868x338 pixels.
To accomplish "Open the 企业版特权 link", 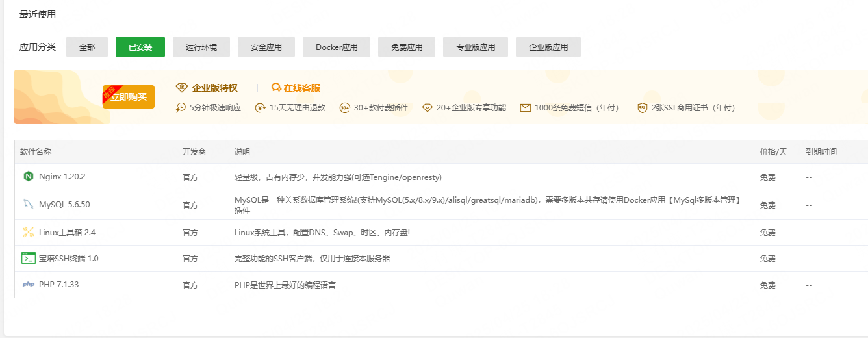I will point(215,88).
